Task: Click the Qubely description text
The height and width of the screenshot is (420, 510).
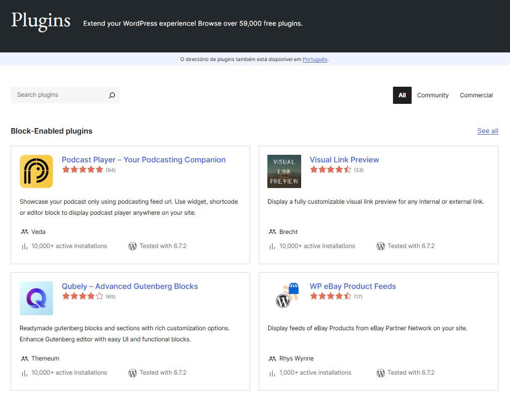Action: point(125,334)
